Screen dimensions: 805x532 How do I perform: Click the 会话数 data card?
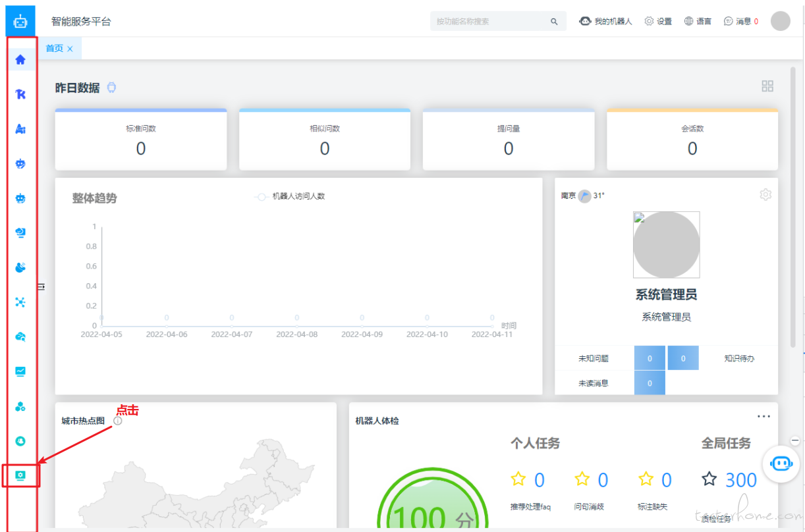coord(692,140)
